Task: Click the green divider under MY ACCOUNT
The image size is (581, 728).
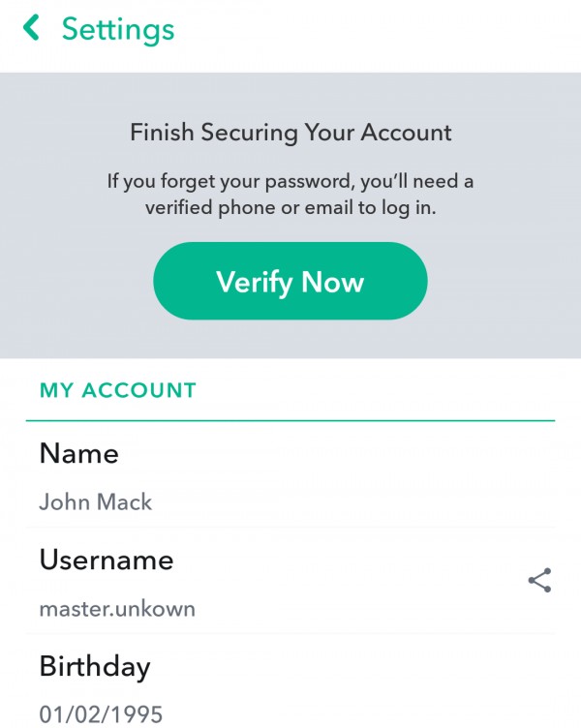Action: point(290,421)
